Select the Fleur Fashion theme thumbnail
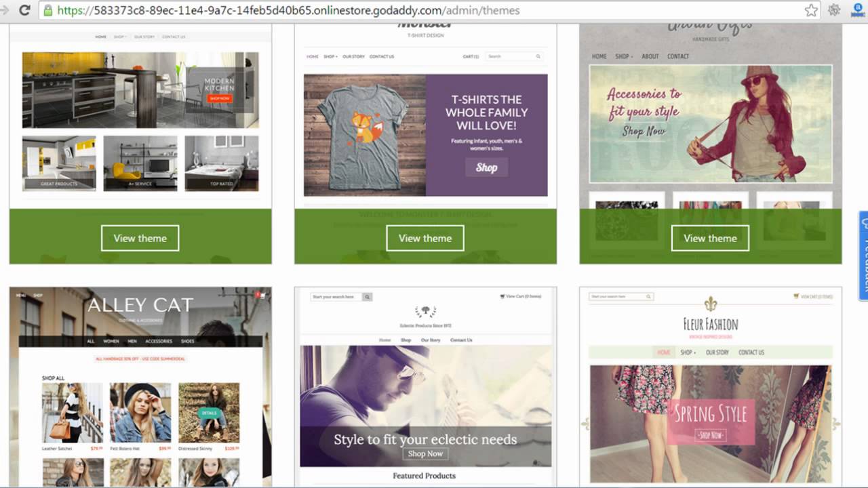The image size is (868, 488). [711, 386]
